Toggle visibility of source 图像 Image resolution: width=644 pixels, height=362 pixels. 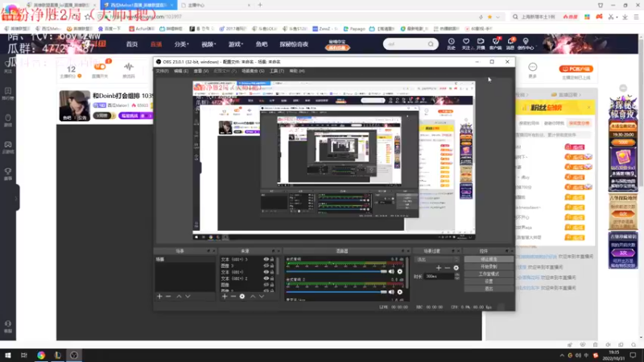(x=266, y=285)
